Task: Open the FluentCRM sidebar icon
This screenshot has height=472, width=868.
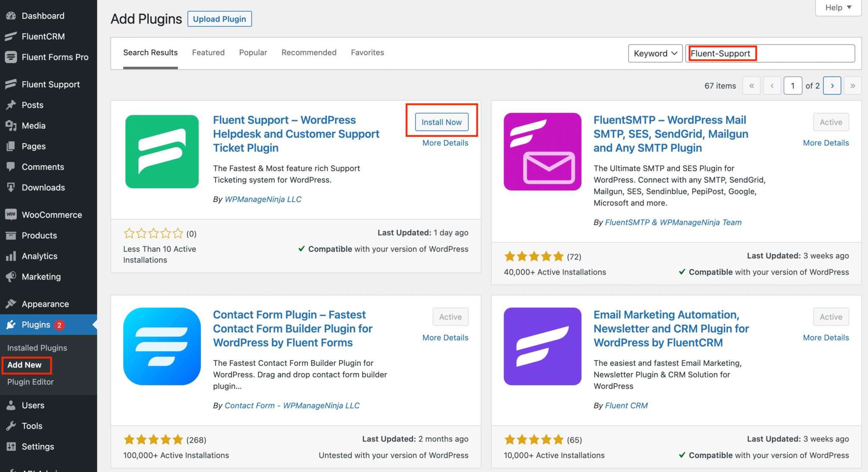Action: (x=11, y=36)
